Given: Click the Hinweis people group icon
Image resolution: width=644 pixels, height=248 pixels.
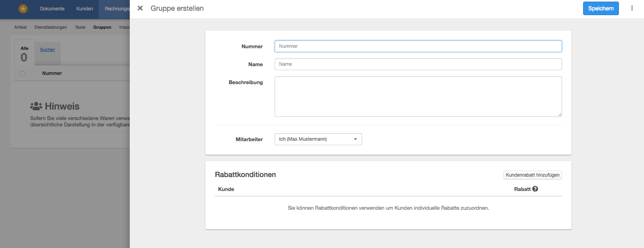Looking at the screenshot, I should 36,106.
